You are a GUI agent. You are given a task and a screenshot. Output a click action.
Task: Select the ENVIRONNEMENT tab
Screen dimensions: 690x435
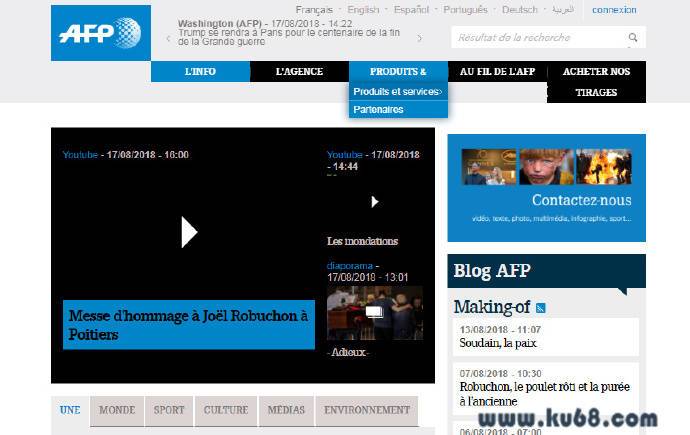(367, 410)
